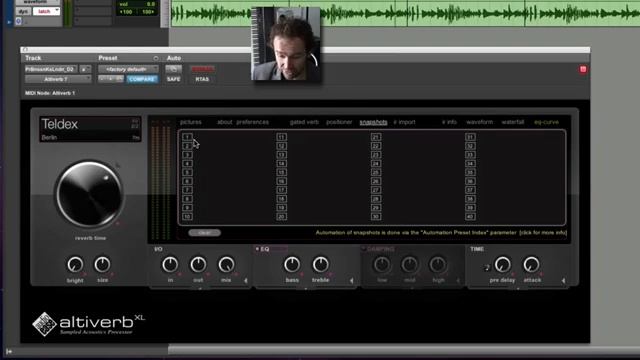Open the track selector dropdown
The width and height of the screenshot is (640, 360).
[51, 69]
